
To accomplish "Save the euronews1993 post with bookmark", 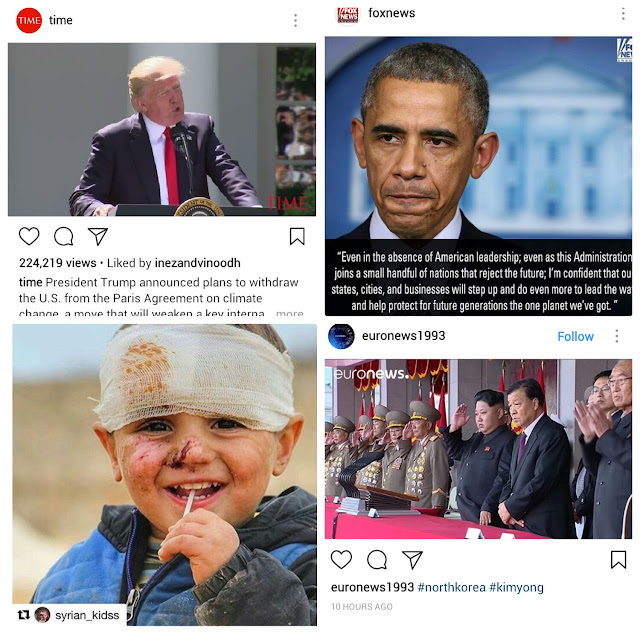I will point(618,559).
